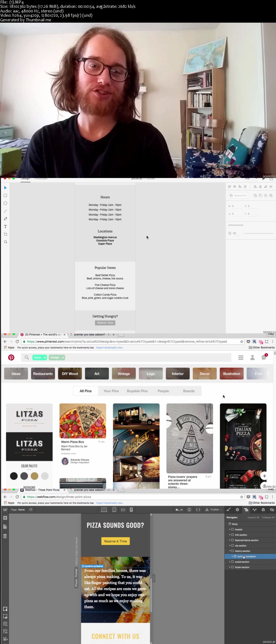Open the Webflow Add elements plus panel
This screenshot has width=276, height=644.
(5, 518)
